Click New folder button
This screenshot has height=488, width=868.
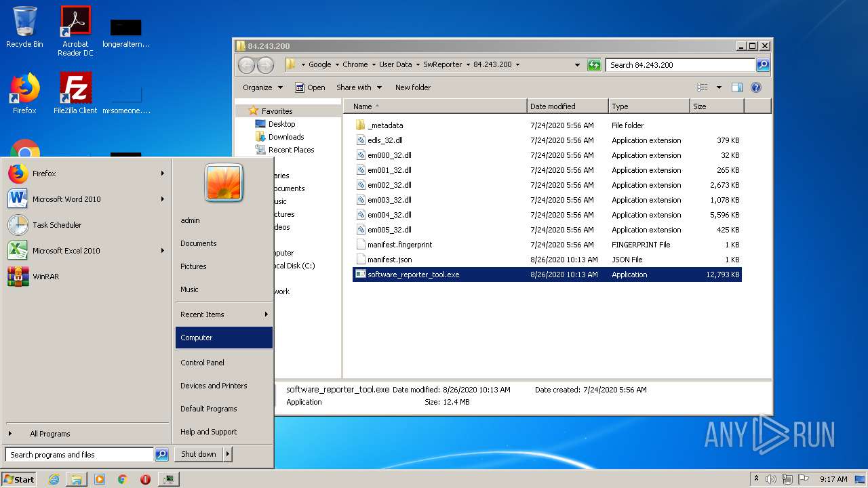413,87
